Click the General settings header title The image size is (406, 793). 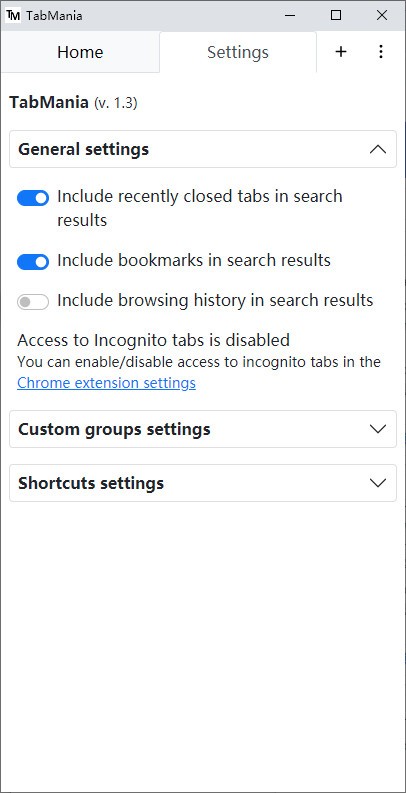point(83,150)
